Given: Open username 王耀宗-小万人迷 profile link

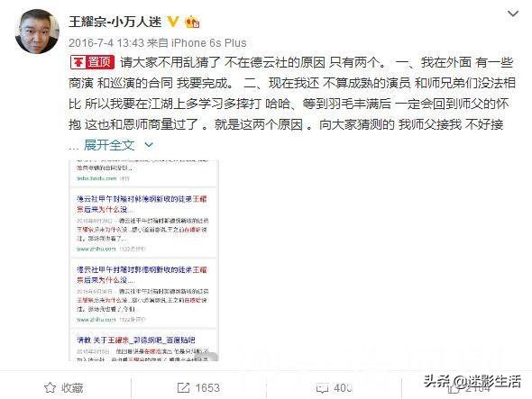Looking at the screenshot, I should click(115, 22).
